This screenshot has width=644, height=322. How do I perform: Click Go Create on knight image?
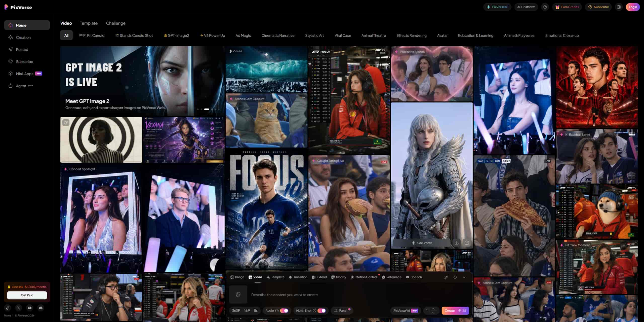tap(422, 243)
